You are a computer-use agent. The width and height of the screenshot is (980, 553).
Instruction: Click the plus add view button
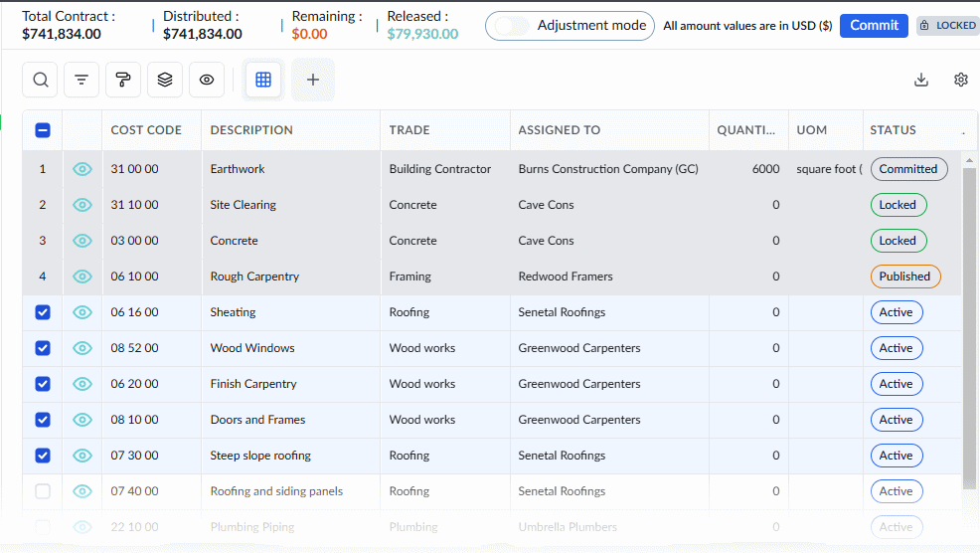313,80
